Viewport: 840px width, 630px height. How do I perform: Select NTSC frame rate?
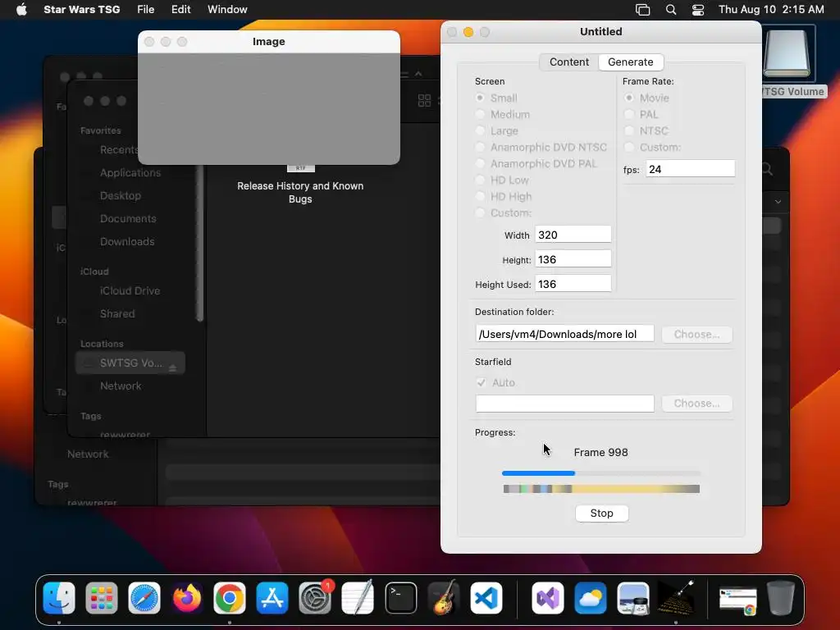[x=629, y=130]
